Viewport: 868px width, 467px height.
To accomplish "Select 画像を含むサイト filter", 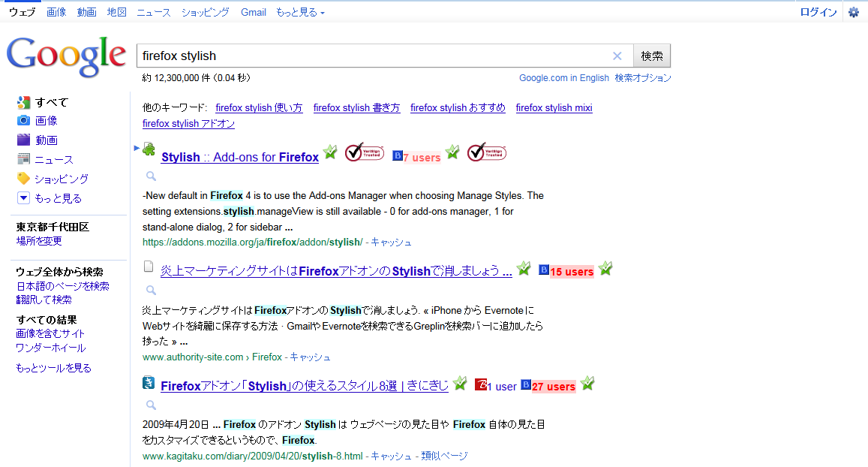I will 50,333.
